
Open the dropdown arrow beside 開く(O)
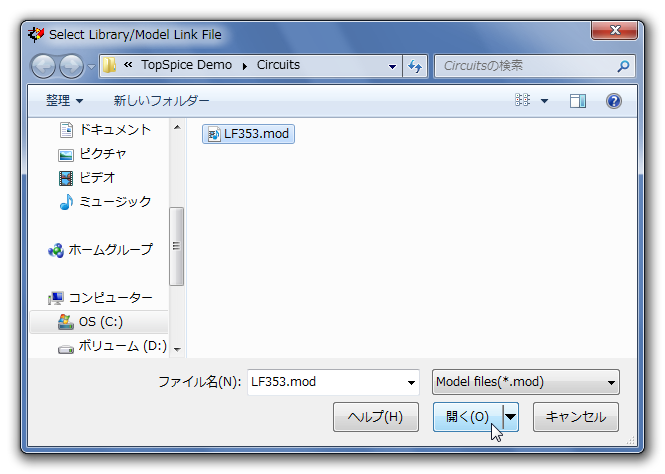[511, 417]
